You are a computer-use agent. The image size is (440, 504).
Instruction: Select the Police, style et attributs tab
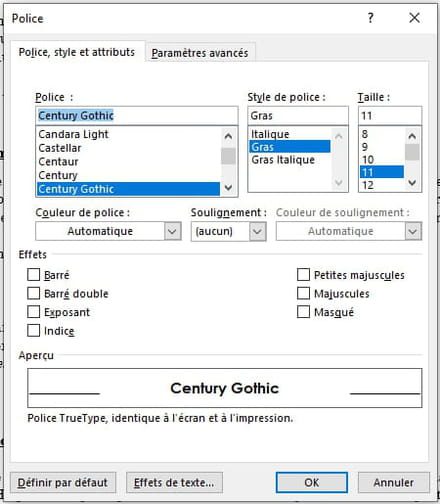pyautogui.click(x=77, y=52)
